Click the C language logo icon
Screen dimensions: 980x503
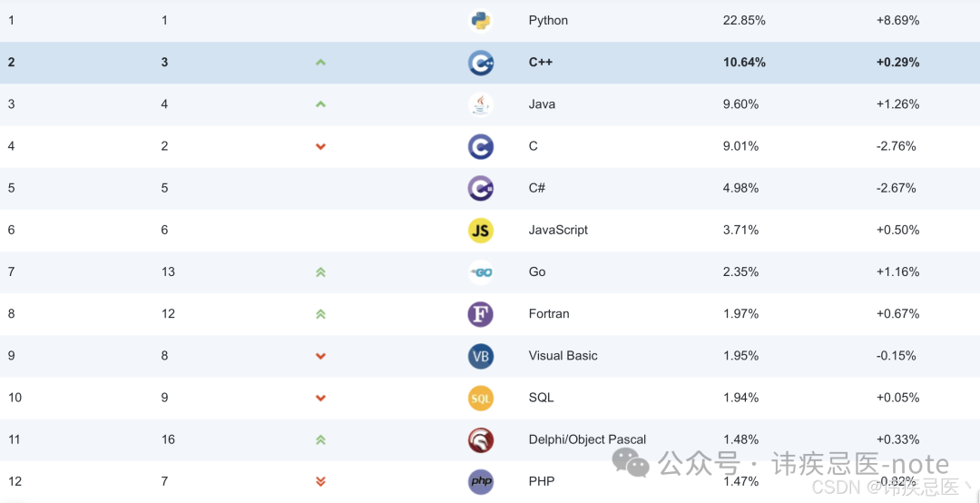pyautogui.click(x=481, y=146)
